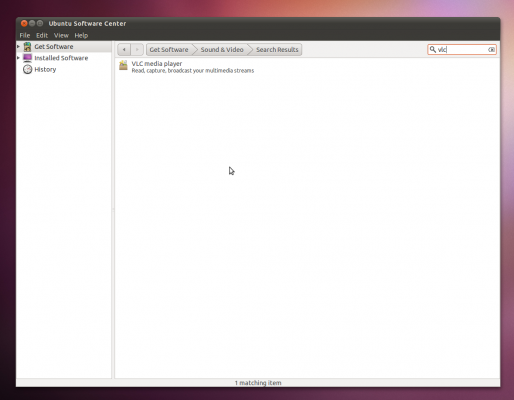Click the search magnifier icon
This screenshot has height=400, width=514.
coord(433,50)
